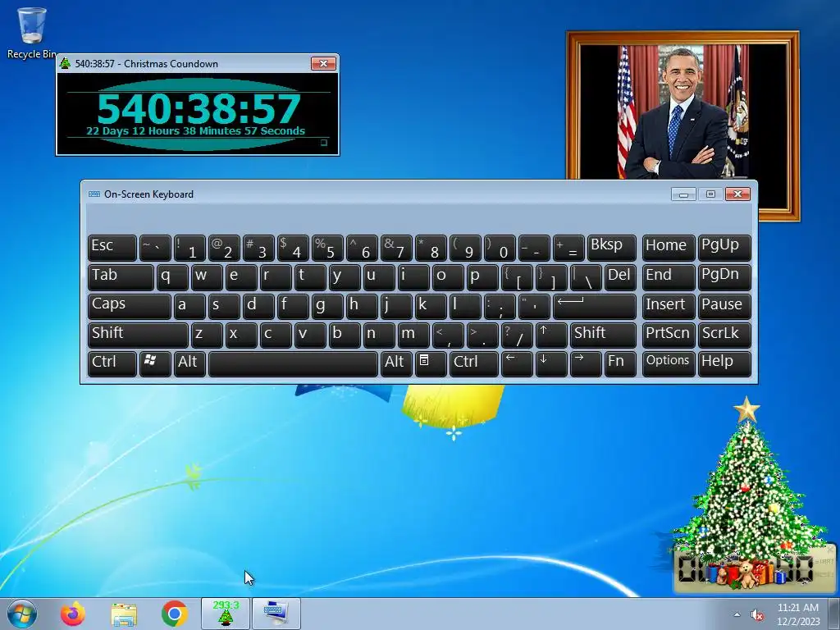This screenshot has width=840, height=630.
Task: Toggle the left Alt key
Action: [189, 363]
